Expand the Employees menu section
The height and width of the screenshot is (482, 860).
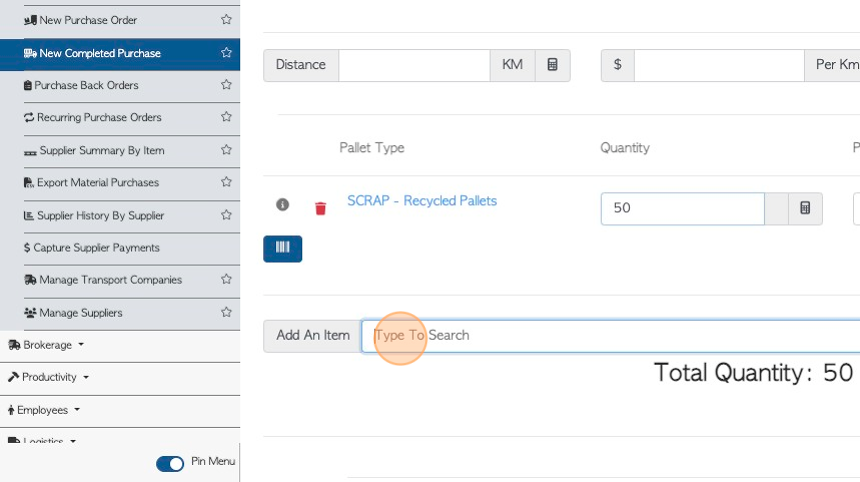pyautogui.click(x=44, y=410)
